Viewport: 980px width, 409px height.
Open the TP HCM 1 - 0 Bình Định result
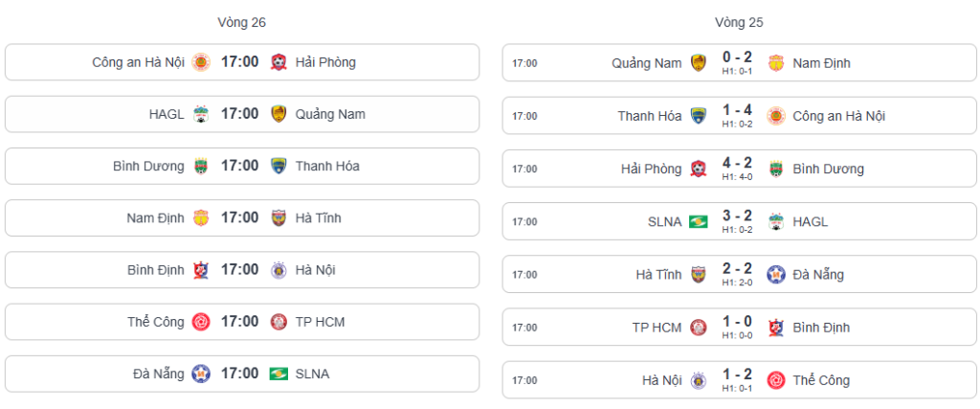737,323
